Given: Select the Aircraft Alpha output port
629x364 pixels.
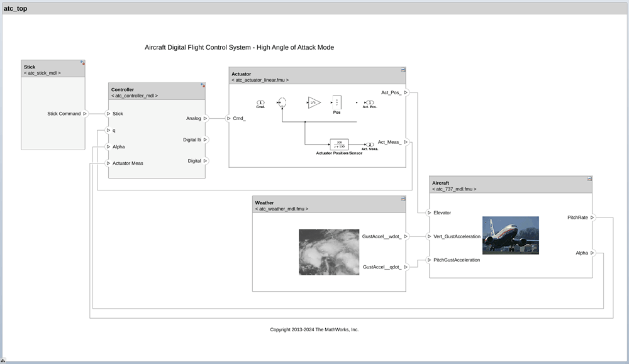Looking at the screenshot, I should click(x=592, y=253).
